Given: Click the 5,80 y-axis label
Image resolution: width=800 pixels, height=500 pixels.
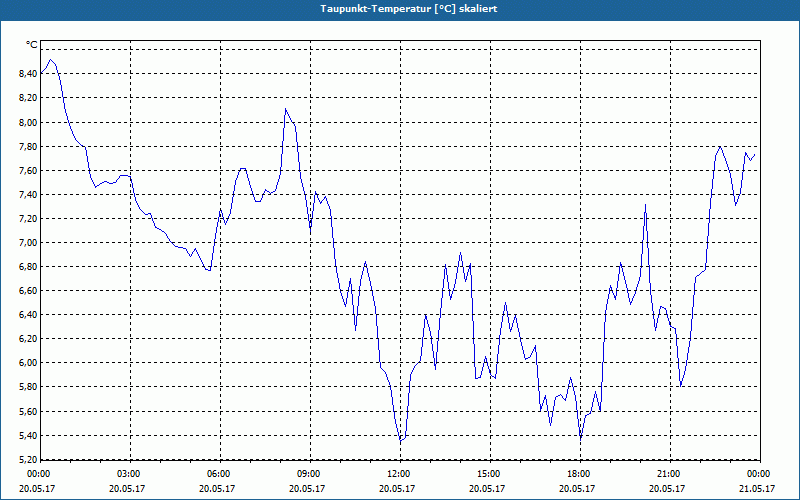Looking at the screenshot, I should click(x=28, y=387).
